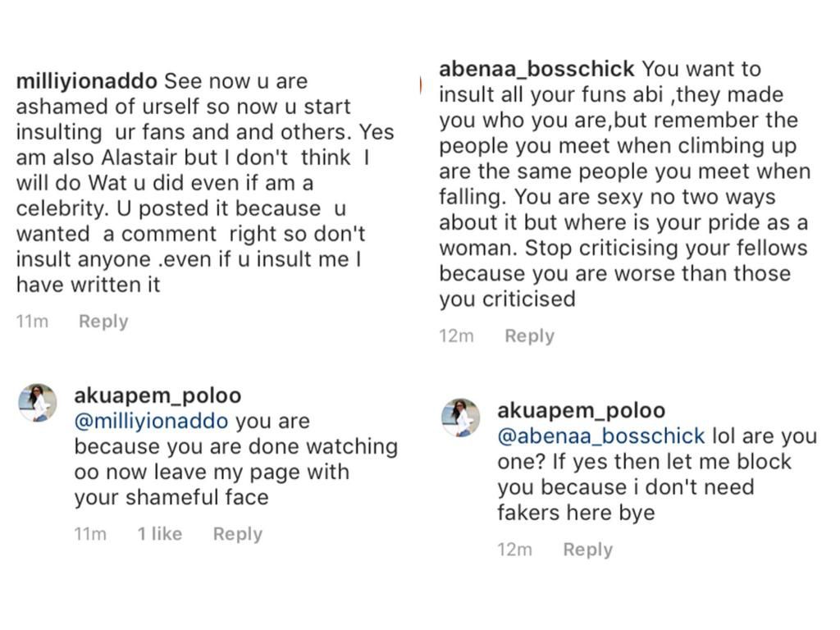
Task: Click the 11m timestamp beside '1 like'
Action: click(x=90, y=534)
